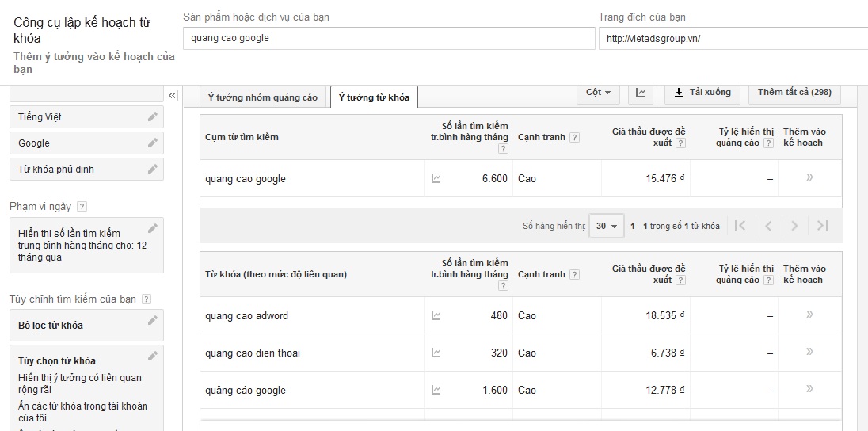Screen dimensions: 868x431
Task: Sort by Cụm từ tìm kiếm column header
Action: (x=242, y=137)
